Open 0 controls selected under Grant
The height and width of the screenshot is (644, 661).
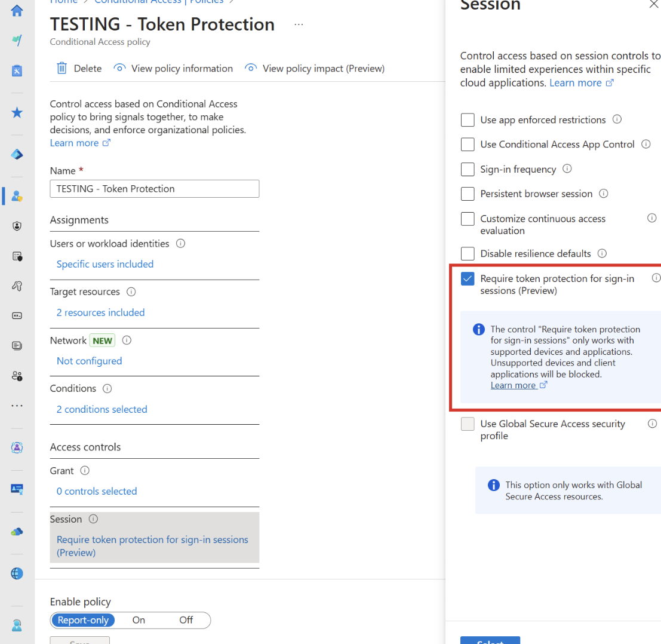[97, 491]
